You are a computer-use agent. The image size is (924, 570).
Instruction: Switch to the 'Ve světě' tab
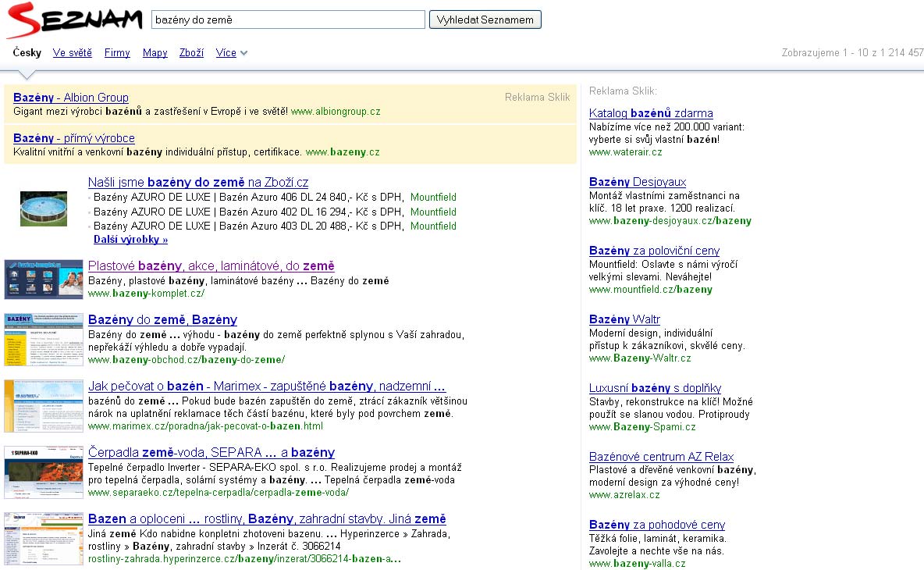pyautogui.click(x=73, y=52)
